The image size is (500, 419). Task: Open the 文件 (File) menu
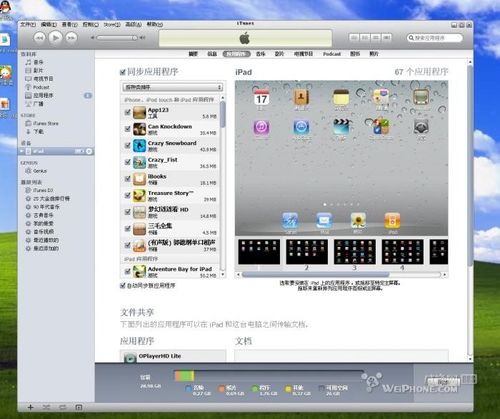pyautogui.click(x=28, y=25)
